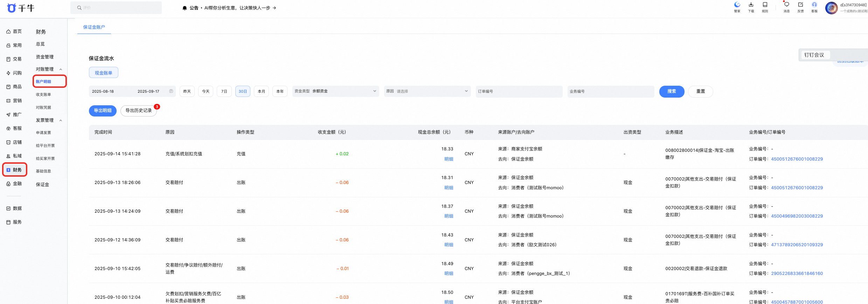The image size is (868, 304).
Task: Select 财务 in the left sidebar
Action: (x=14, y=170)
